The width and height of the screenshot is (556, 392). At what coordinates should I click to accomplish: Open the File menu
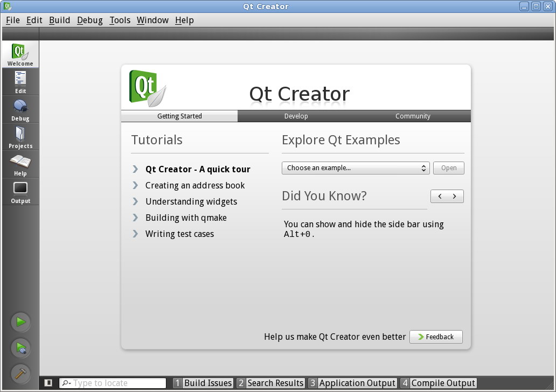(x=13, y=20)
